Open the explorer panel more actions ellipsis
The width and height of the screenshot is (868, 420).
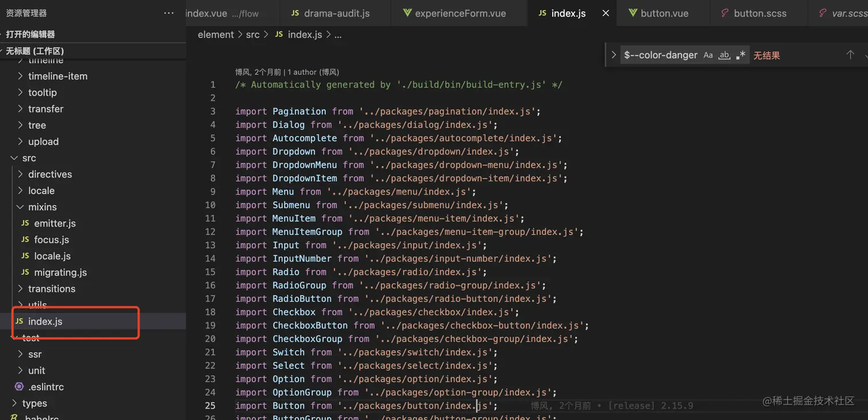point(169,13)
